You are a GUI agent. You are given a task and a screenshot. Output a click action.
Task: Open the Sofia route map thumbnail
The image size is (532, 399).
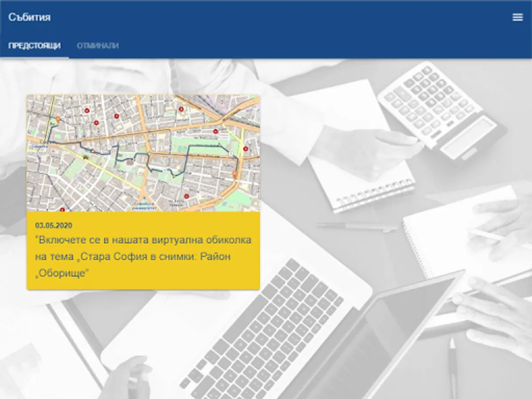click(x=143, y=153)
